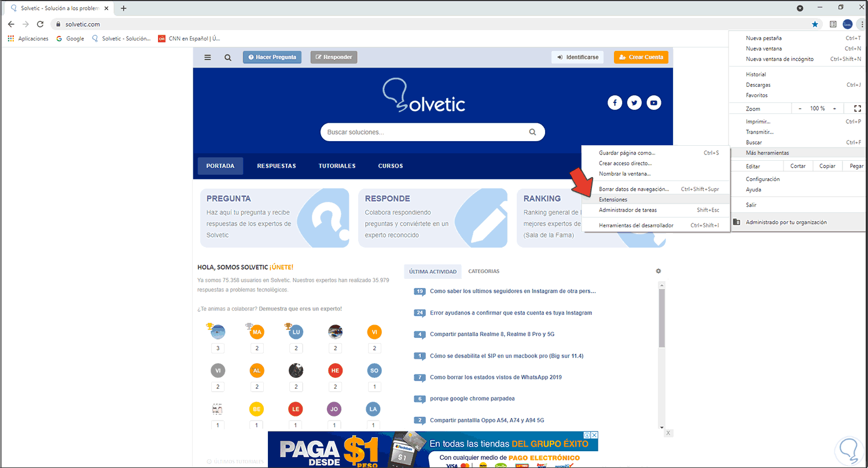Click the ¡ÚNETE! link

pos(281,267)
